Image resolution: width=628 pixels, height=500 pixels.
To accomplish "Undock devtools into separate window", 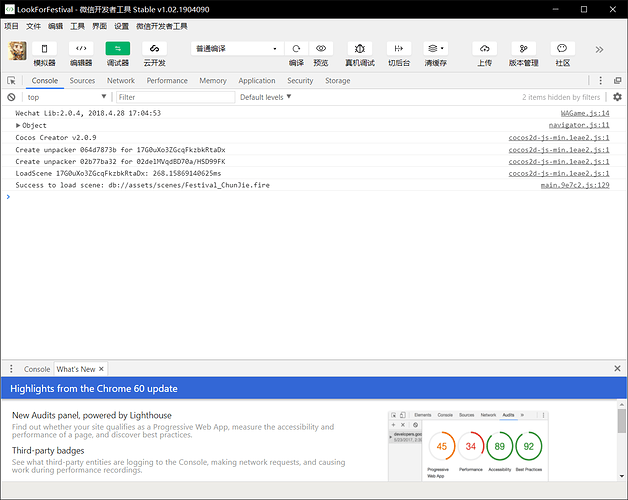I will click(x=618, y=81).
